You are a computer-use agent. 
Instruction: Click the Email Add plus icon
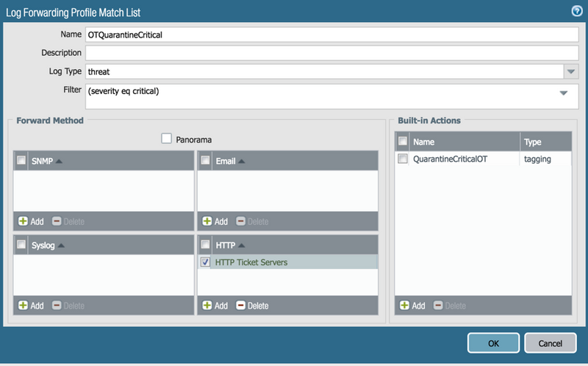(208, 221)
